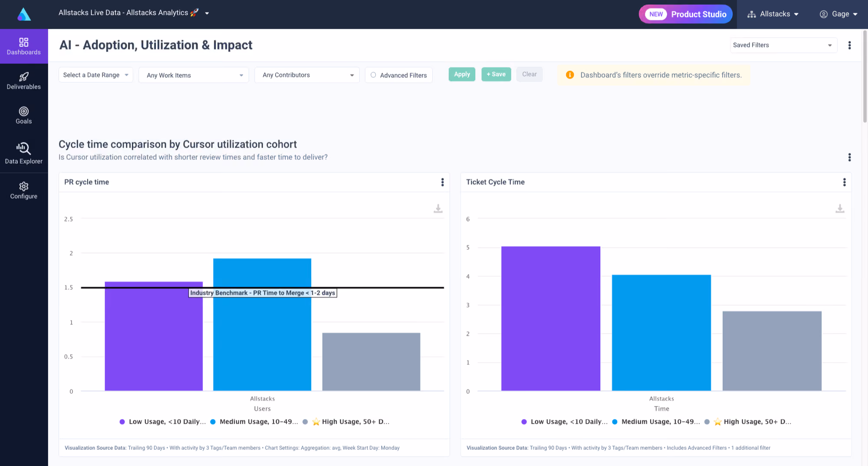This screenshot has width=868, height=466.
Task: Click the Cycle time comparison section heading
Action: [178, 144]
